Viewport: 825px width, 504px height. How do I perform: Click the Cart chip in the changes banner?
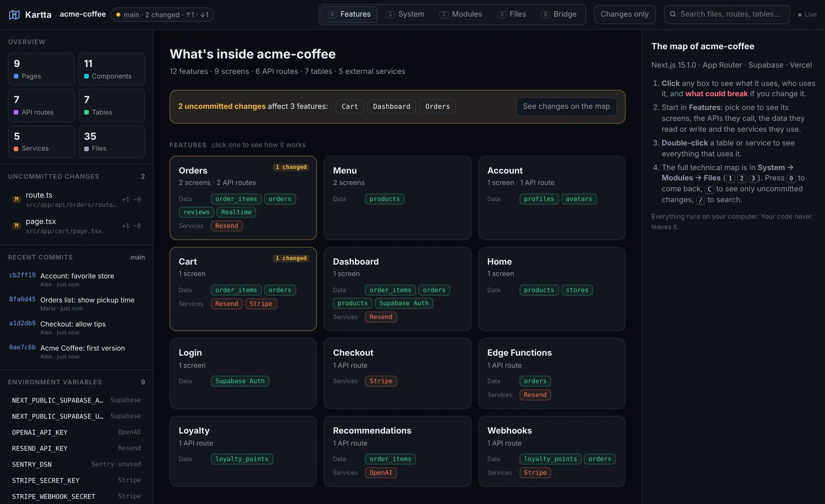pos(350,107)
